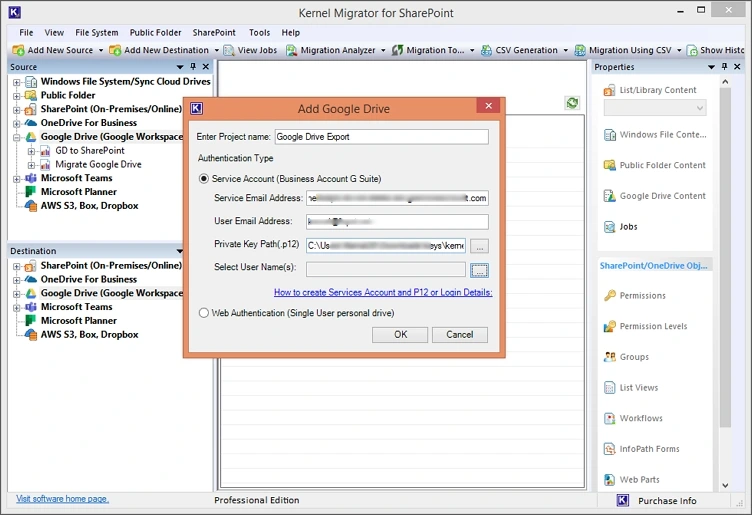Click the User Email Address field
This screenshot has width=752, height=515.
point(397,222)
